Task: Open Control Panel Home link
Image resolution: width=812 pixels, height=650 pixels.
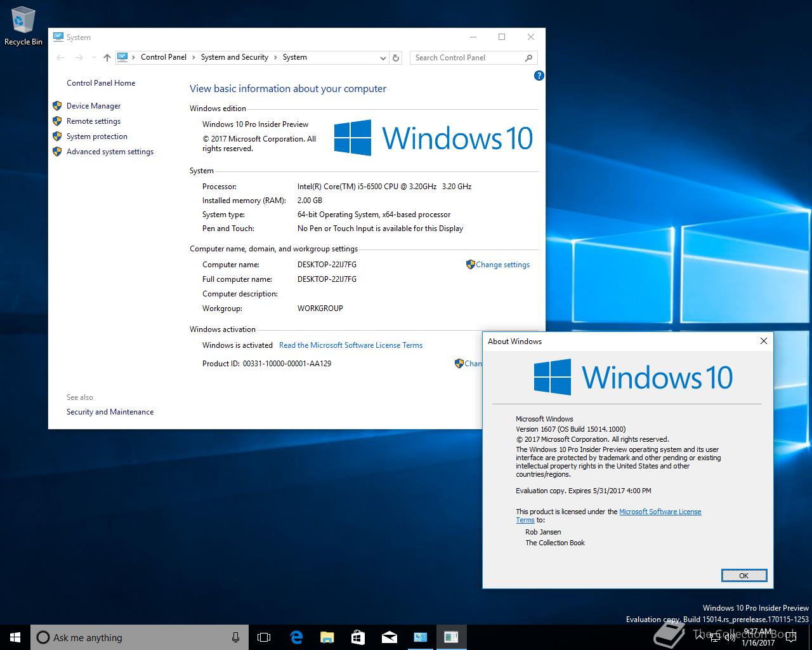Action: tap(101, 83)
